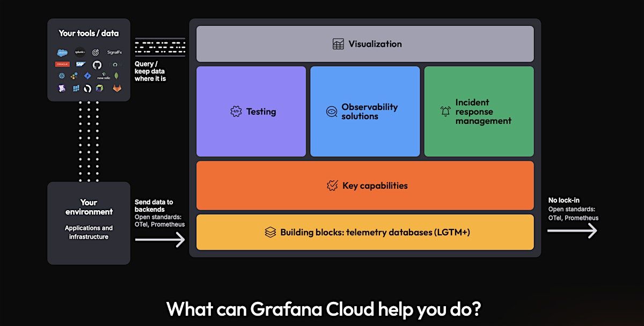Select the Splunk logo icon

pos(80,53)
